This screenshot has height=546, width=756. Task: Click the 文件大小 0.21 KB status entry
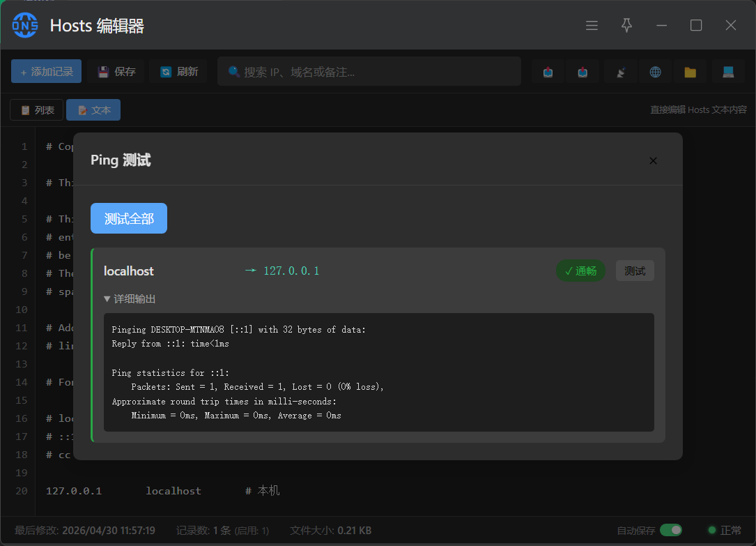tap(331, 531)
